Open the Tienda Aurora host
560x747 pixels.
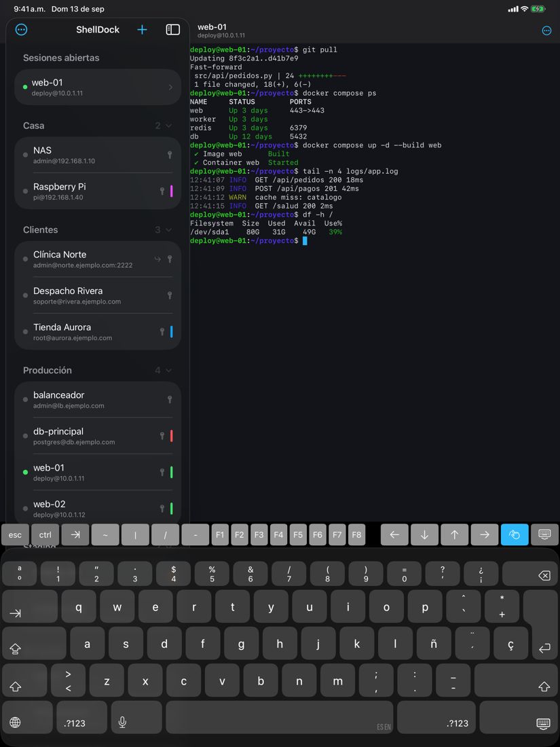point(98,331)
